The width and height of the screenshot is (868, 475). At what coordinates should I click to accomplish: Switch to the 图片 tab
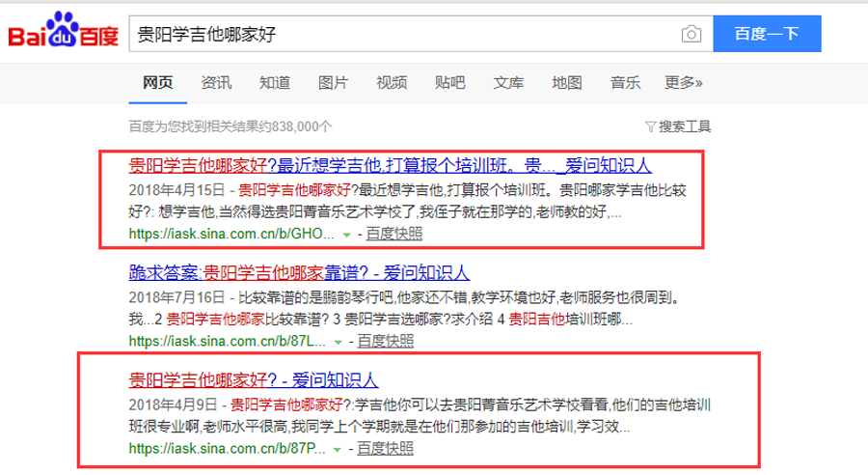(x=334, y=83)
